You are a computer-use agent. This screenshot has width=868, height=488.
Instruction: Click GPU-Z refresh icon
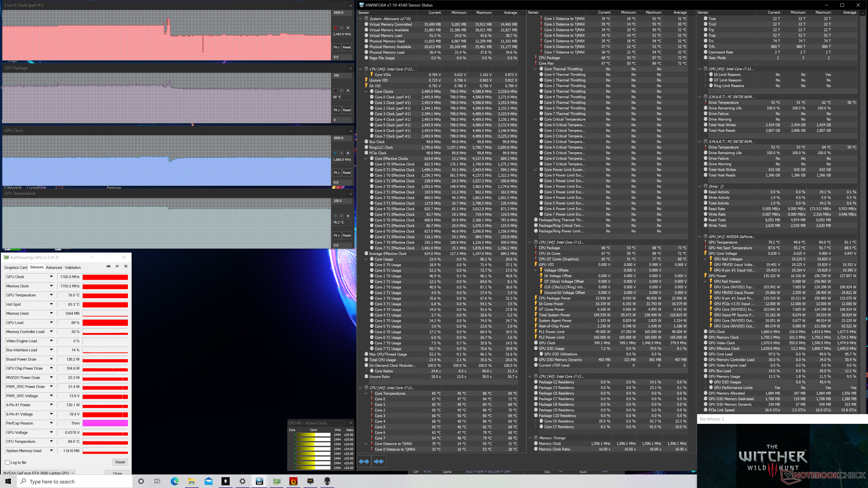[117, 267]
